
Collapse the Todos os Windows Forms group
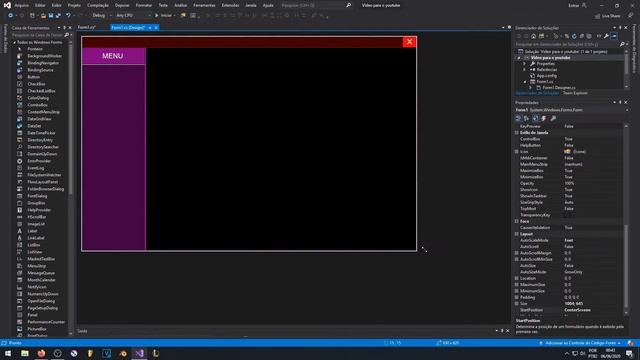tap(14, 42)
